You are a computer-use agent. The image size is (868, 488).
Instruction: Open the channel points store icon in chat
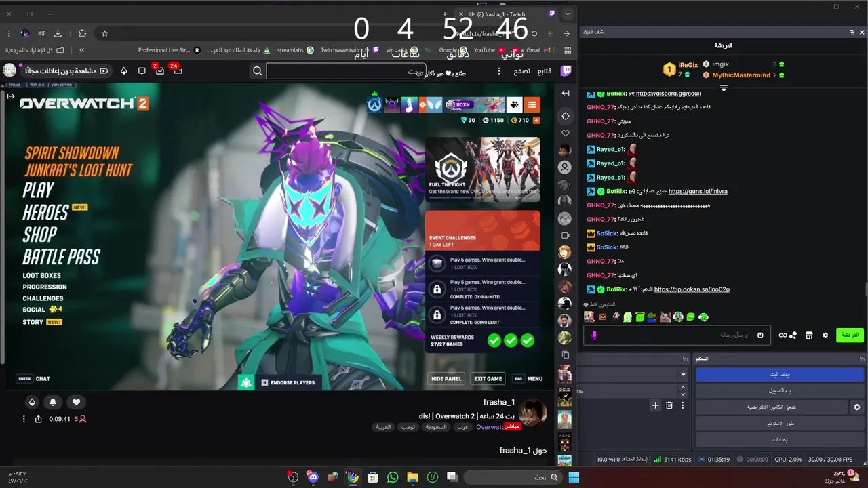809,335
